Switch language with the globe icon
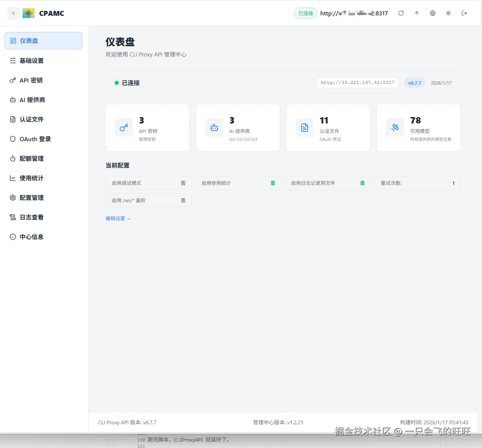Image resolution: width=482 pixels, height=448 pixels. pos(433,13)
